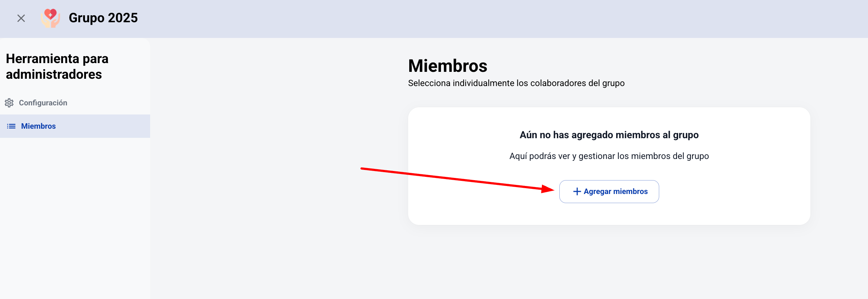The width and height of the screenshot is (868, 299).
Task: Click the word 'administradores' in sidebar heading
Action: [x=54, y=74]
